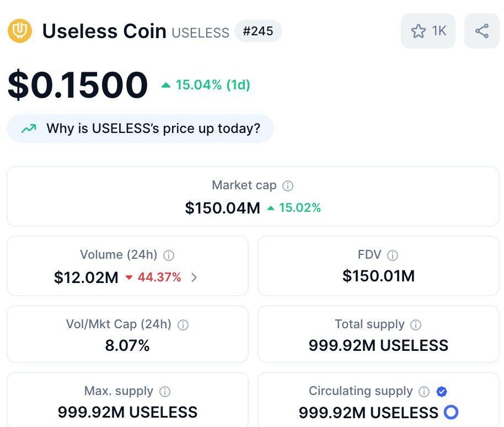Show Circulating supply info icon
The height and width of the screenshot is (427, 504).
[x=424, y=392]
